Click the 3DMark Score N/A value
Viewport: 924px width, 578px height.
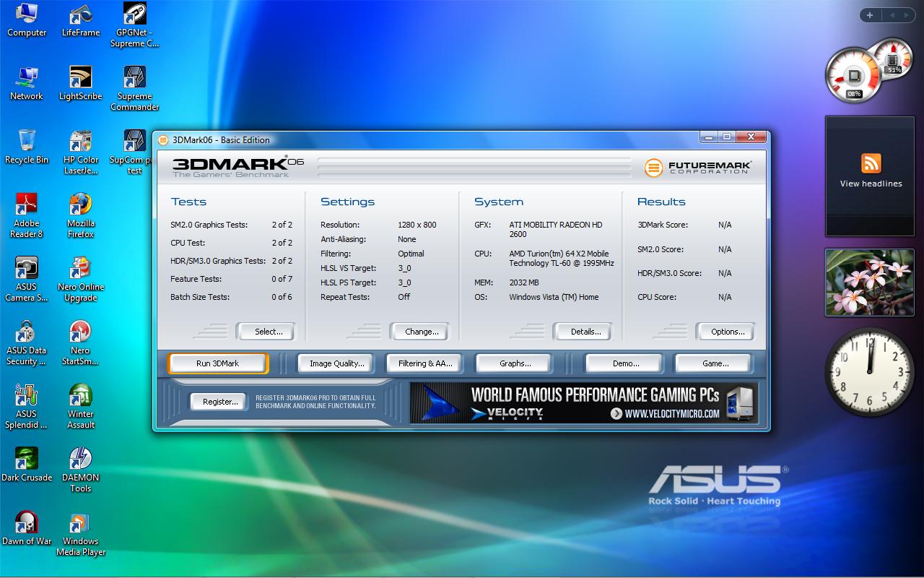click(x=725, y=225)
